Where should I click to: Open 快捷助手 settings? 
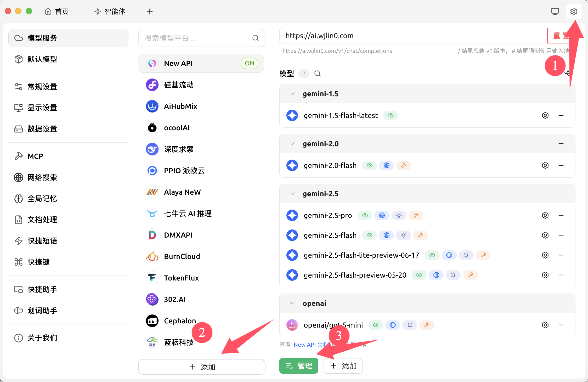pyautogui.click(x=68, y=289)
